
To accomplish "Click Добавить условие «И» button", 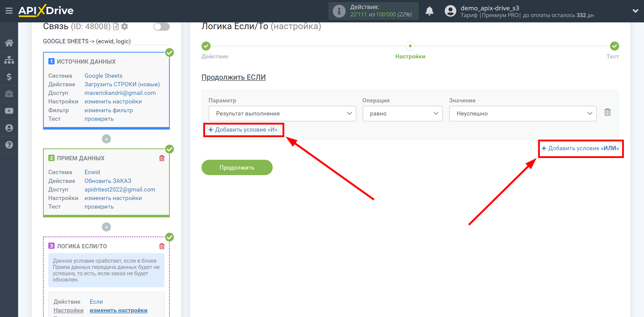I will 243,129.
